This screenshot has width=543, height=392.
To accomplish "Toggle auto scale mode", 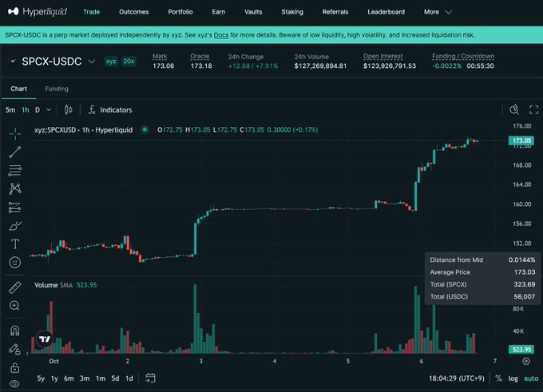I will pyautogui.click(x=531, y=378).
